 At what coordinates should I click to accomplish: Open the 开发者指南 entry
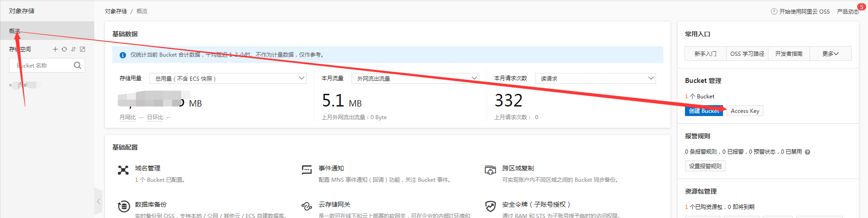coord(789,53)
